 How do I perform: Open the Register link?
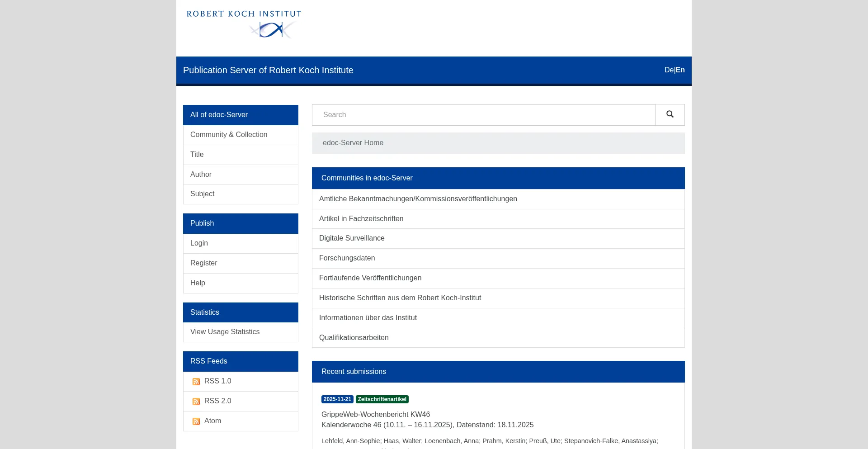[203, 263]
